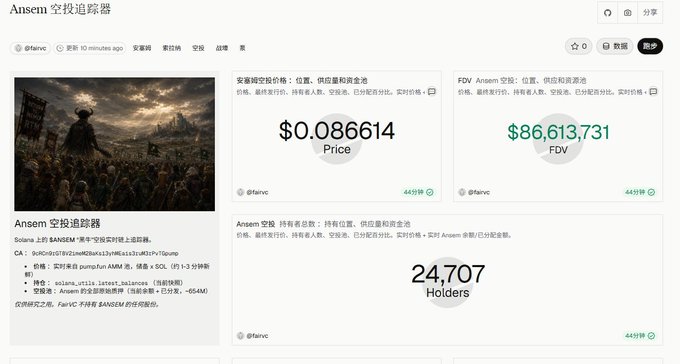Open the Ansem 空投 持有者总数 card title
680x364 pixels.
tap(323, 224)
